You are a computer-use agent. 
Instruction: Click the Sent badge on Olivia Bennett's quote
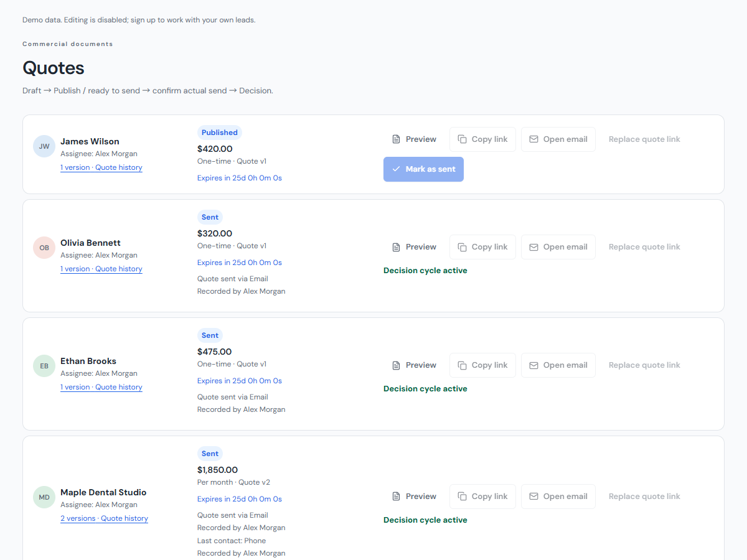[210, 217]
